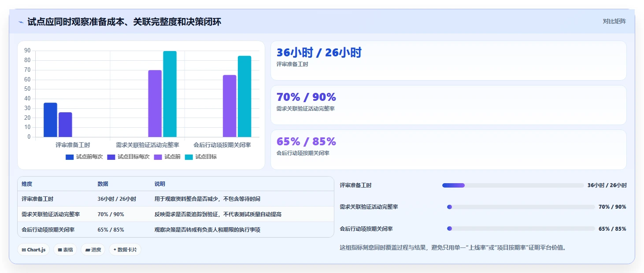Click the 65% / 85% table cell
644x273 pixels.
pos(111,230)
